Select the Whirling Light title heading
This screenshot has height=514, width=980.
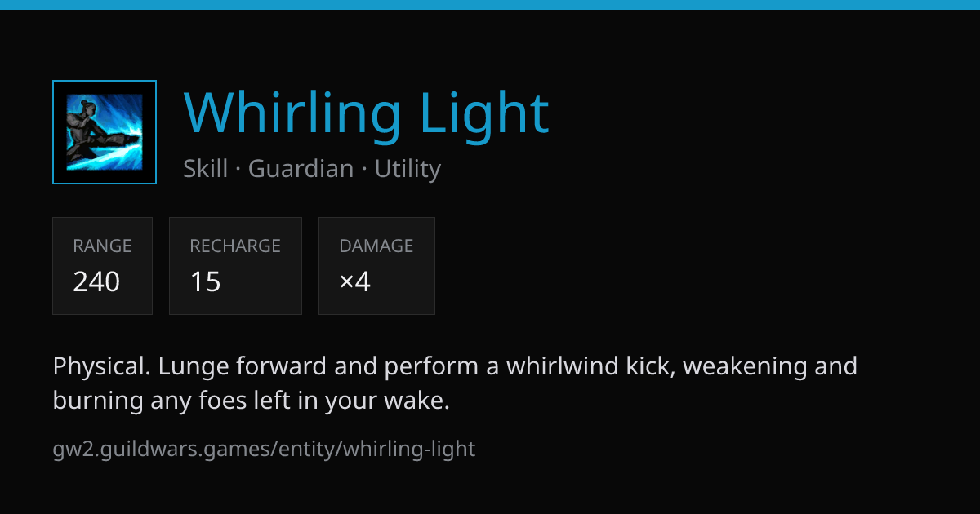pyautogui.click(x=367, y=113)
